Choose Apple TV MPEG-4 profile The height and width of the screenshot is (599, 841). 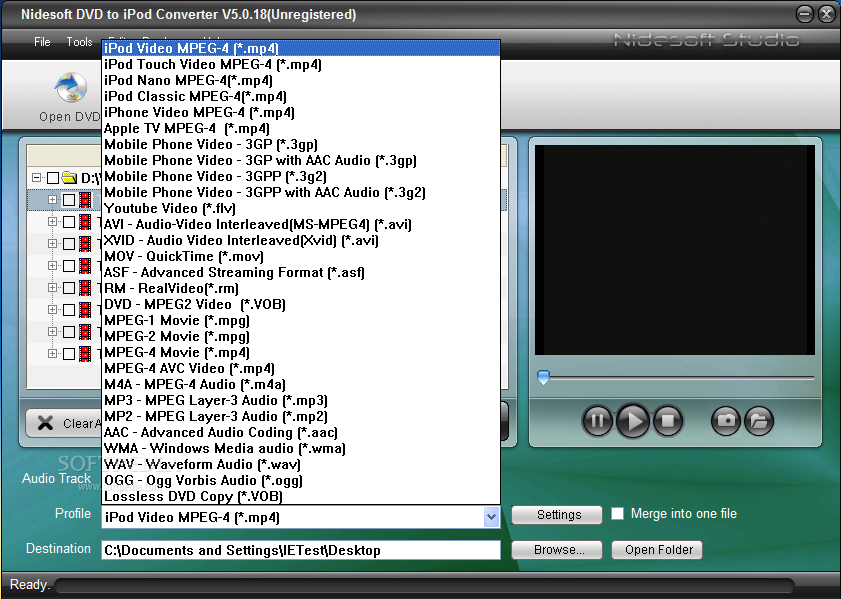coord(301,129)
